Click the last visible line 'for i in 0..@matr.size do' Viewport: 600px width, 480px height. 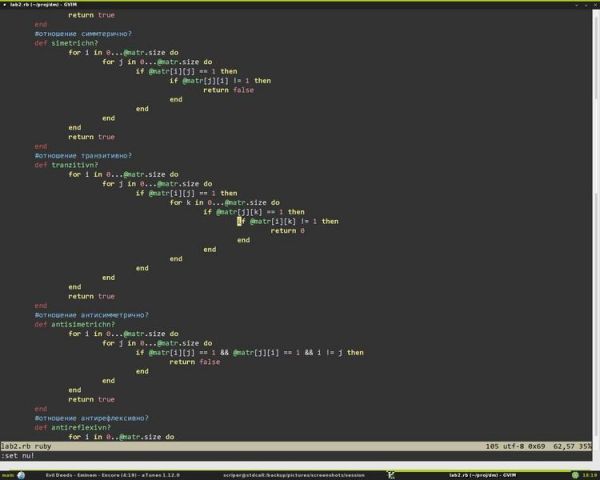pyautogui.click(x=121, y=437)
